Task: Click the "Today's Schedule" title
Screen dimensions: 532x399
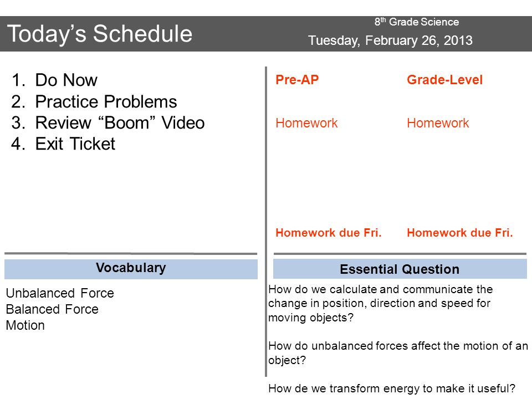Action: [x=100, y=34]
